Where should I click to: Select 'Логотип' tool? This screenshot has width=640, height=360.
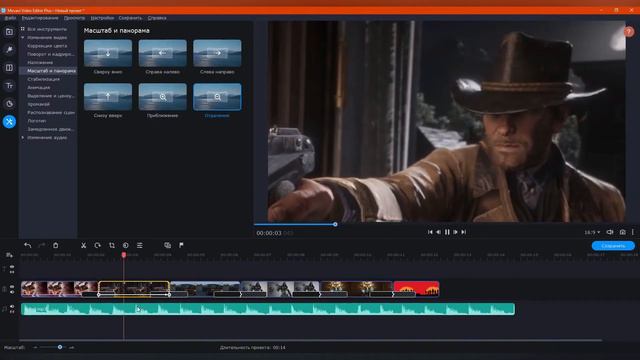click(37, 121)
